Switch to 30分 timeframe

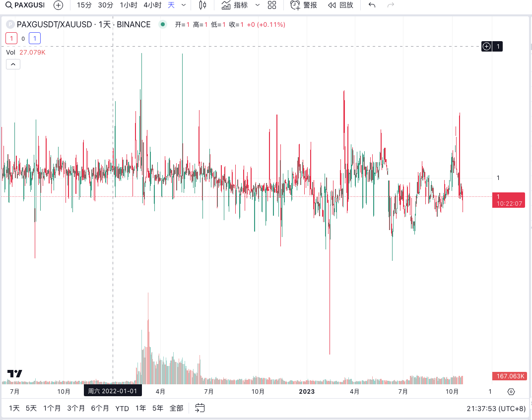106,5
